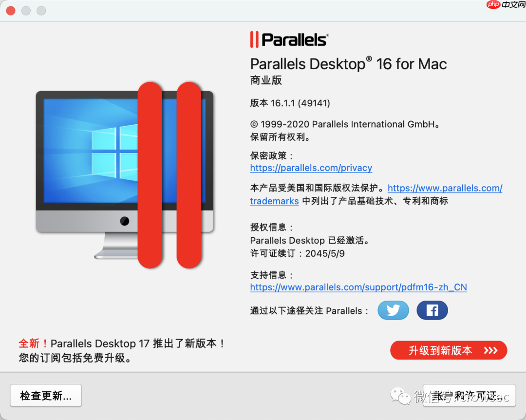Click the red 升级到新版本 upgrade button

click(x=449, y=350)
